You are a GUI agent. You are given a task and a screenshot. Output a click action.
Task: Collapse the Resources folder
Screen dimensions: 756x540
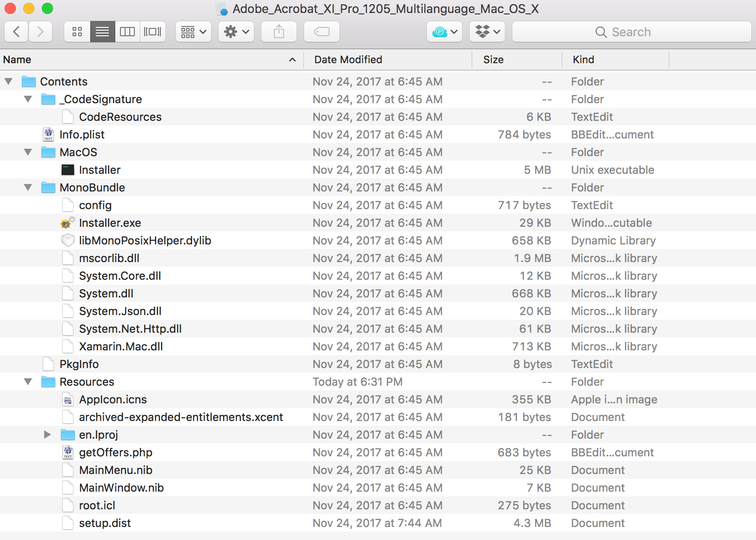pyautogui.click(x=28, y=382)
